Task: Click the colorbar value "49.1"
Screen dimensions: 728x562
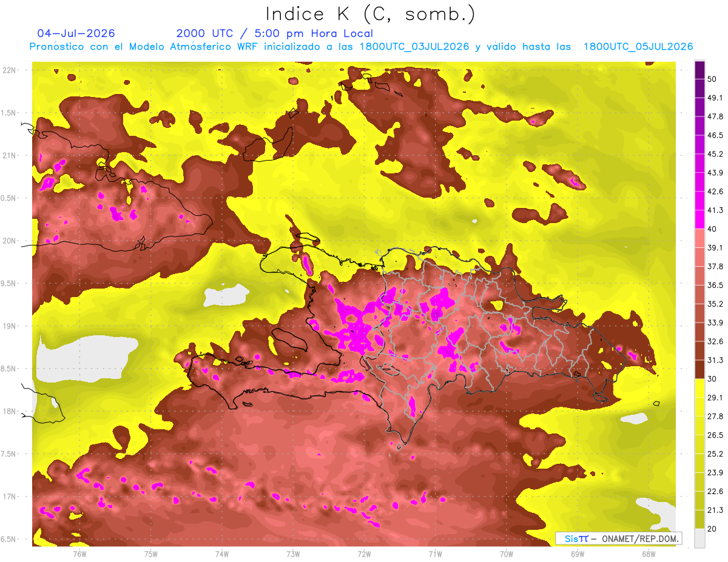Action: coord(715,98)
